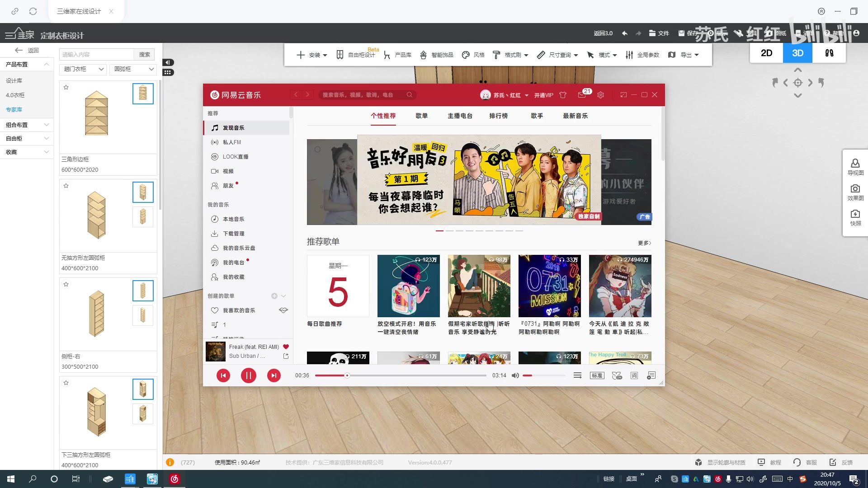Open 全局参数 settings

[x=642, y=55]
